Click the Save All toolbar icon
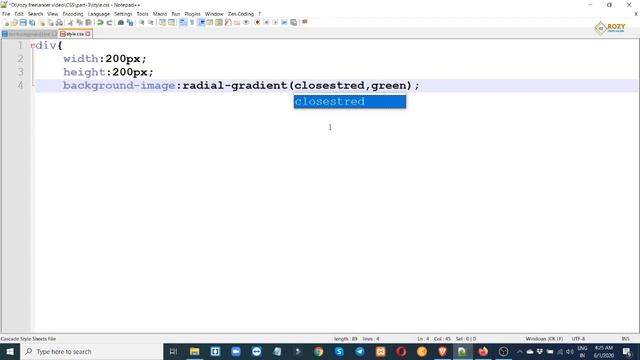The height and width of the screenshot is (360, 640). [32, 22]
